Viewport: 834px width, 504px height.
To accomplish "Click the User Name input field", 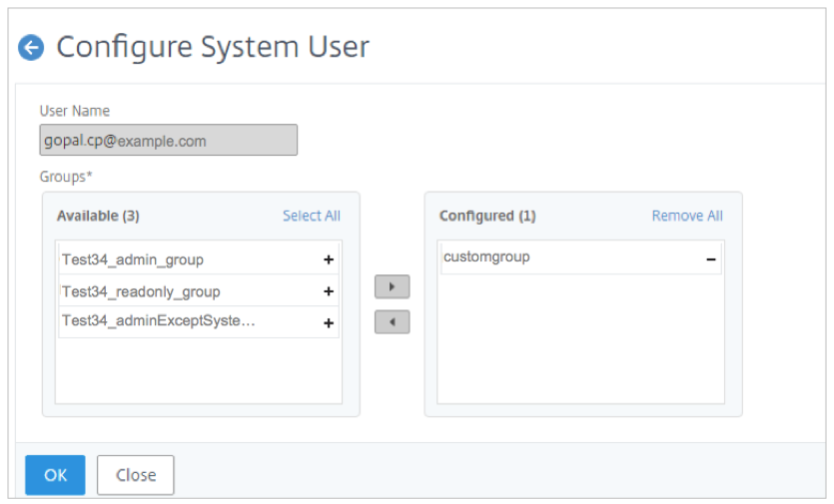I will (168, 141).
